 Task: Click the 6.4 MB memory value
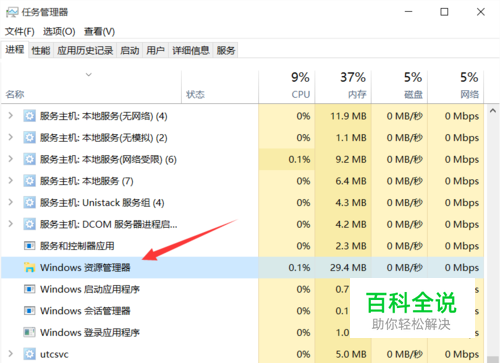[351, 181]
